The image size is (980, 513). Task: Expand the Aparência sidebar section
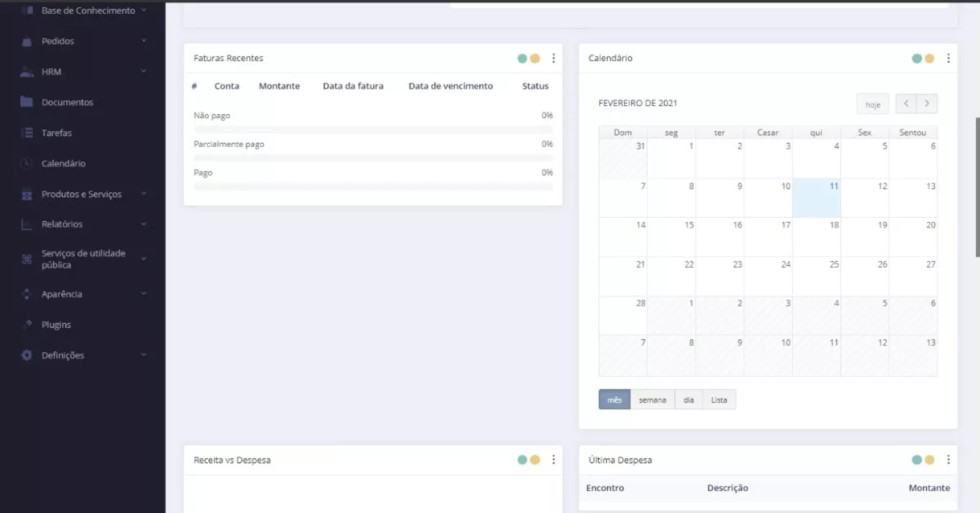[x=144, y=294]
